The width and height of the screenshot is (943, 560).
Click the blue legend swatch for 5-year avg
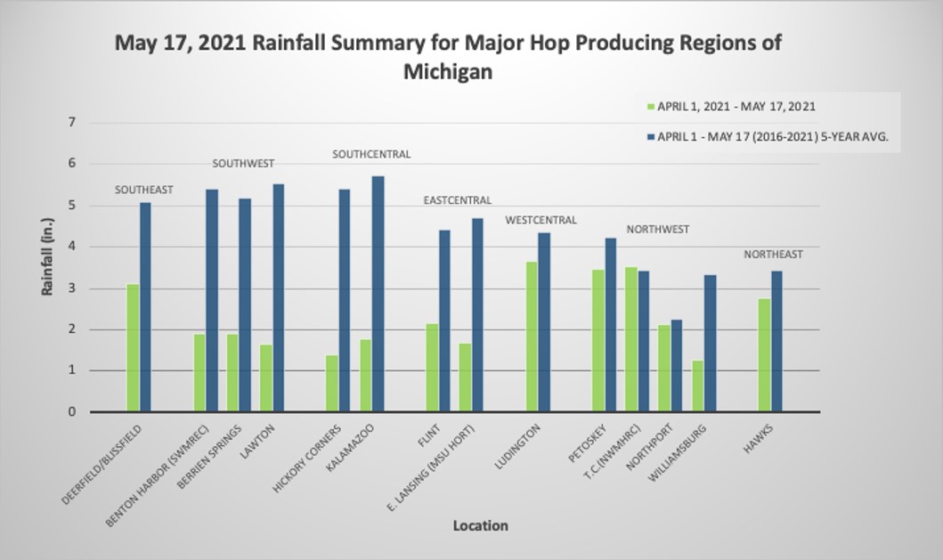point(651,137)
